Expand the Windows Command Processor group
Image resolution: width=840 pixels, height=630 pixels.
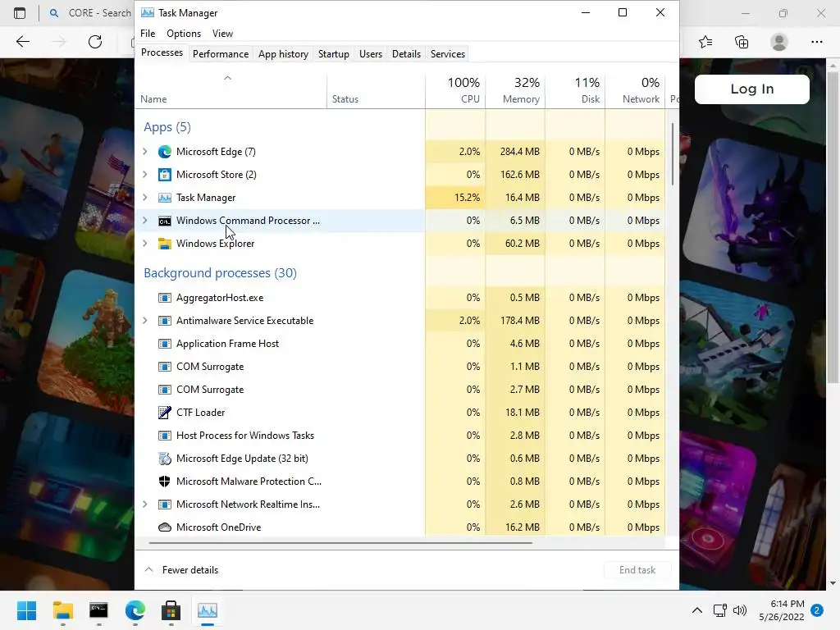[x=144, y=221]
